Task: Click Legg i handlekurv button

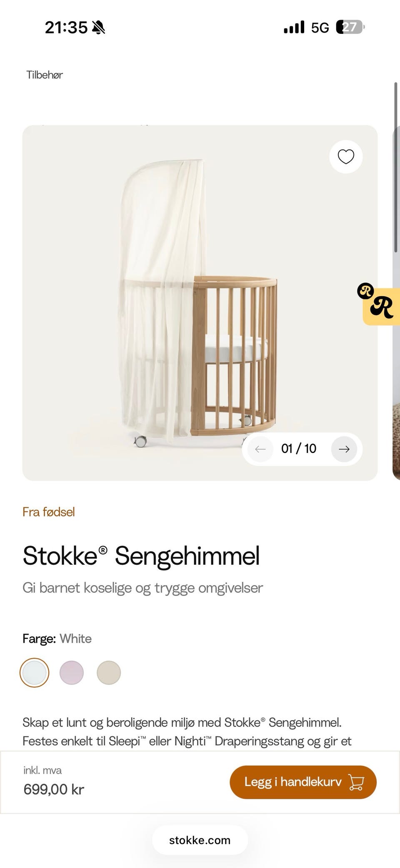Action: click(303, 782)
